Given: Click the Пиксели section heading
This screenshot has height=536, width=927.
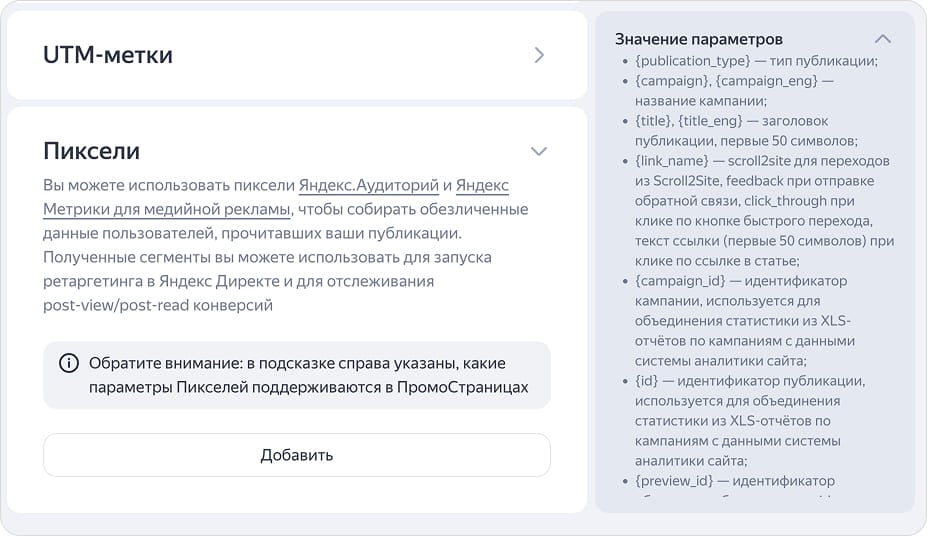Looking at the screenshot, I should point(91,151).
